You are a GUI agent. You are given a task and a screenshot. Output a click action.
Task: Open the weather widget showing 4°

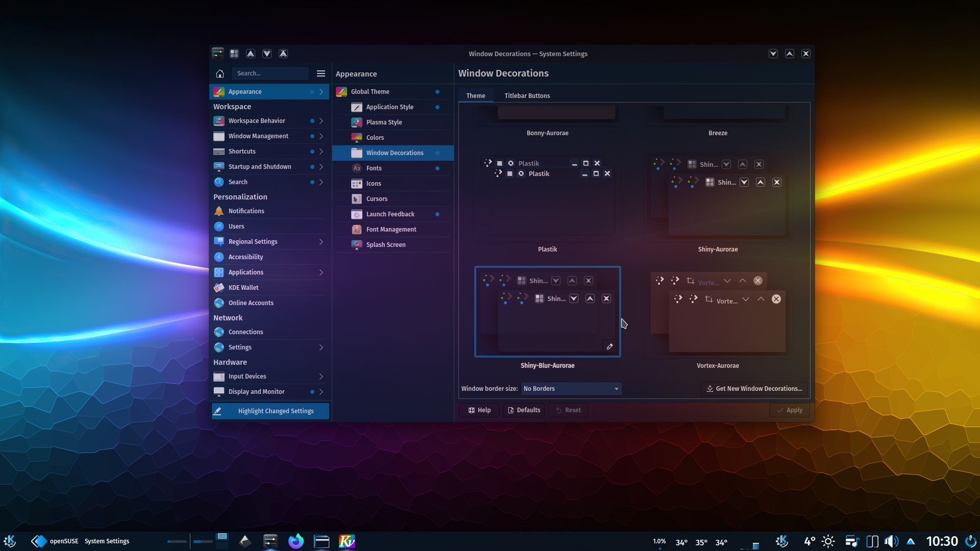[819, 541]
